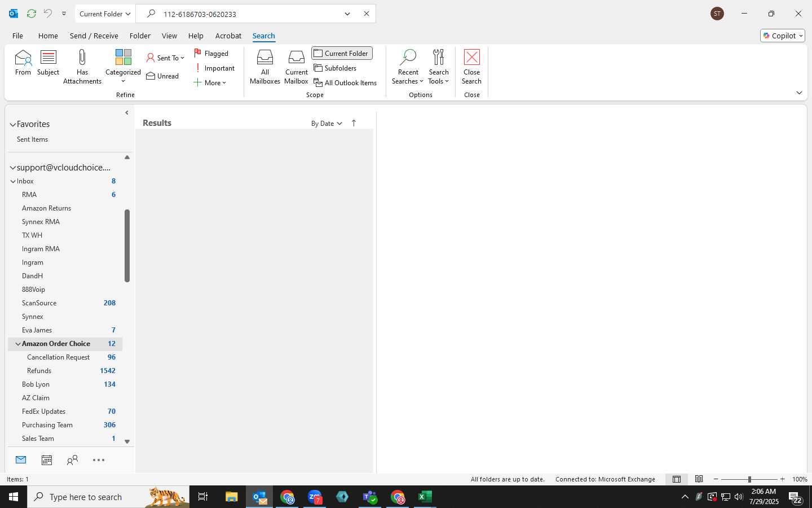Open the More refine options dropdown

pyautogui.click(x=210, y=82)
